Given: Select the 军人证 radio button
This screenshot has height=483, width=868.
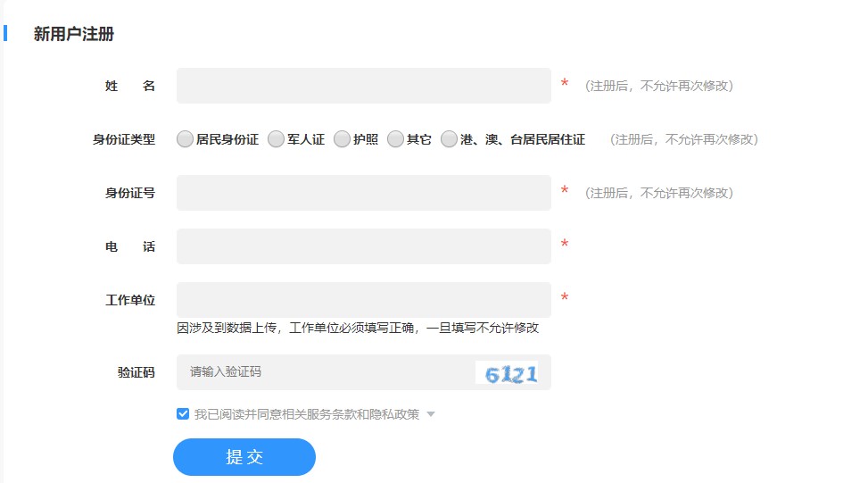Looking at the screenshot, I should (x=276, y=139).
